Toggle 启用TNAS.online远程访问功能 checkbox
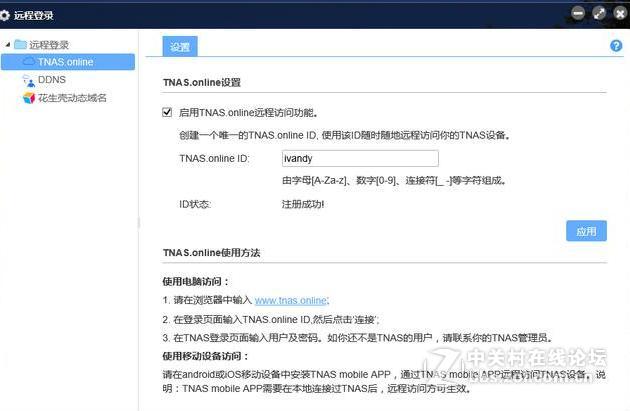The height and width of the screenshot is (411, 630). click(x=167, y=112)
